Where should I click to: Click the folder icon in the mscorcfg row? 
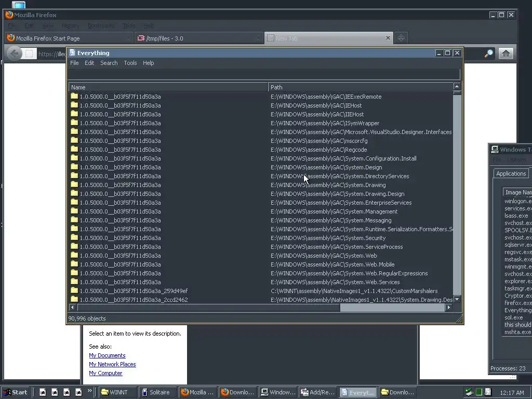[74, 140]
